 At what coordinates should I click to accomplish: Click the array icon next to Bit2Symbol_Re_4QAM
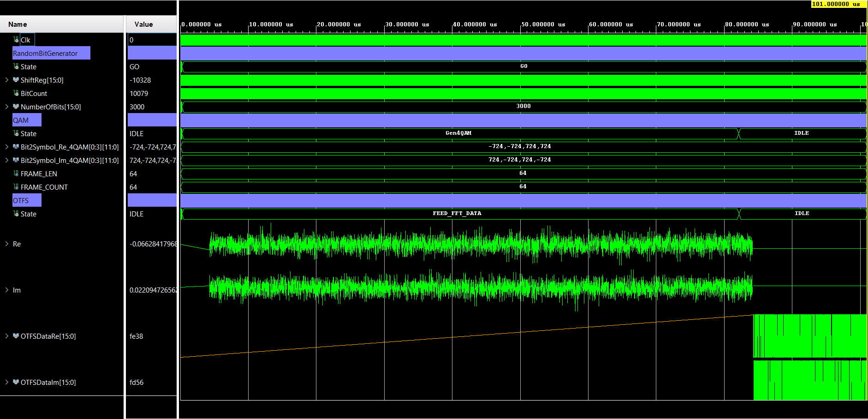15,147
